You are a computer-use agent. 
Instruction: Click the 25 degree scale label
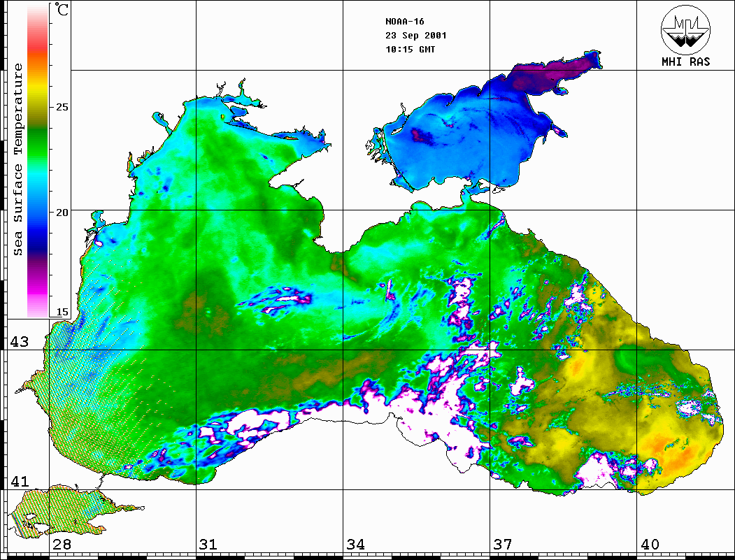point(62,107)
